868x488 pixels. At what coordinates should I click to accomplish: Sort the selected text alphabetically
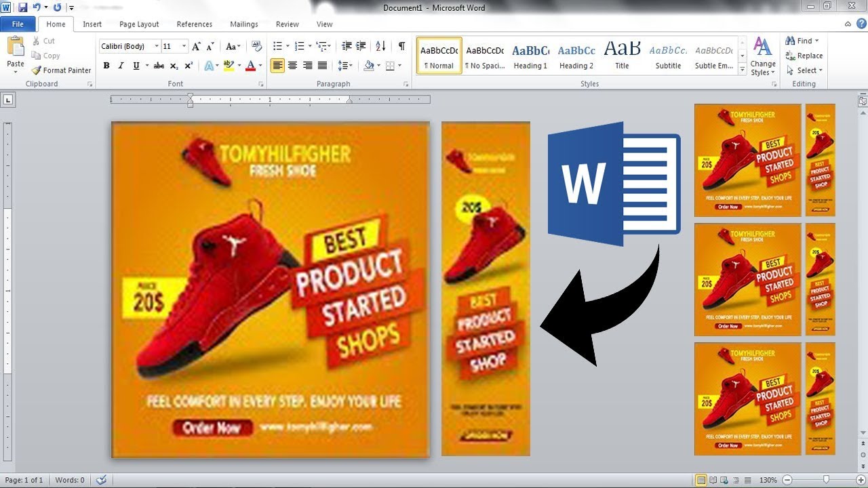pos(380,46)
